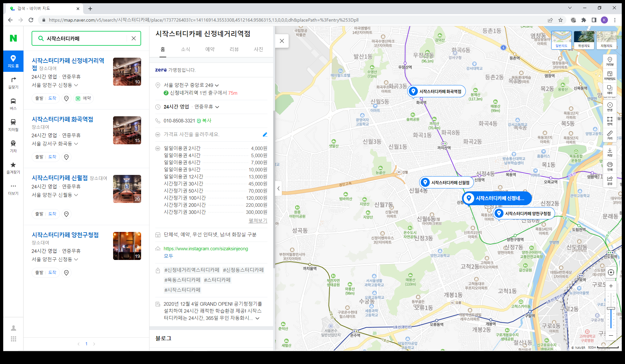The image size is (625, 364).
Task: Open the 화곡역점 photo thumbnail
Action: 127,130
